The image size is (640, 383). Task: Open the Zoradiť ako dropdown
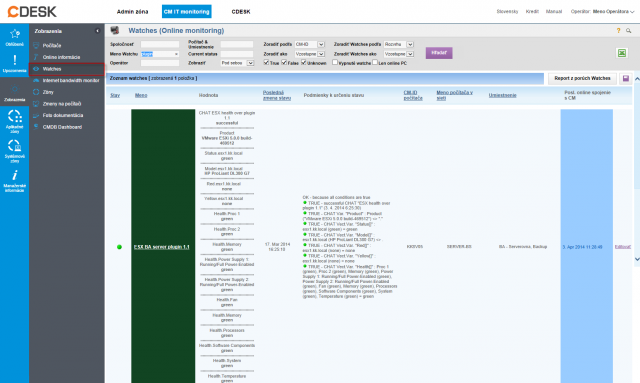[x=310, y=54]
